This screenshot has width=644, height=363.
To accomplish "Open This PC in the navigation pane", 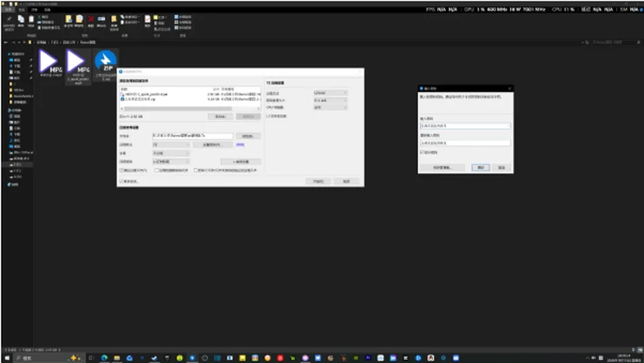I will pyautogui.click(x=15, y=110).
